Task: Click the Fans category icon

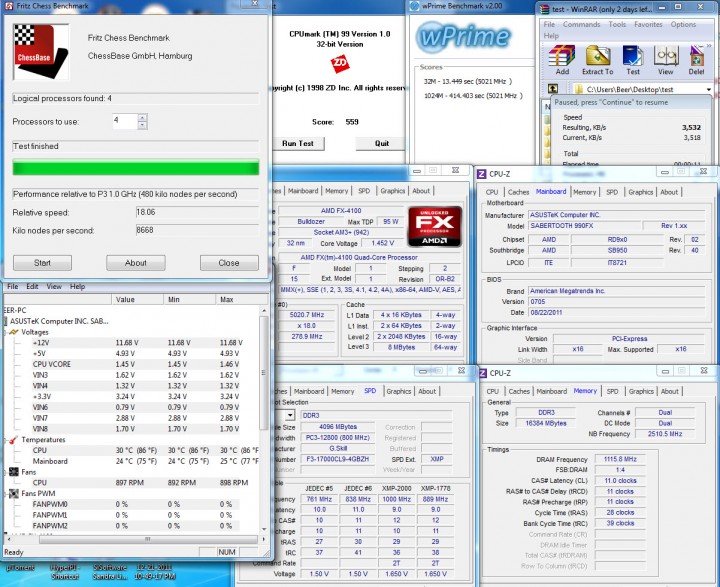Action: coord(14,472)
